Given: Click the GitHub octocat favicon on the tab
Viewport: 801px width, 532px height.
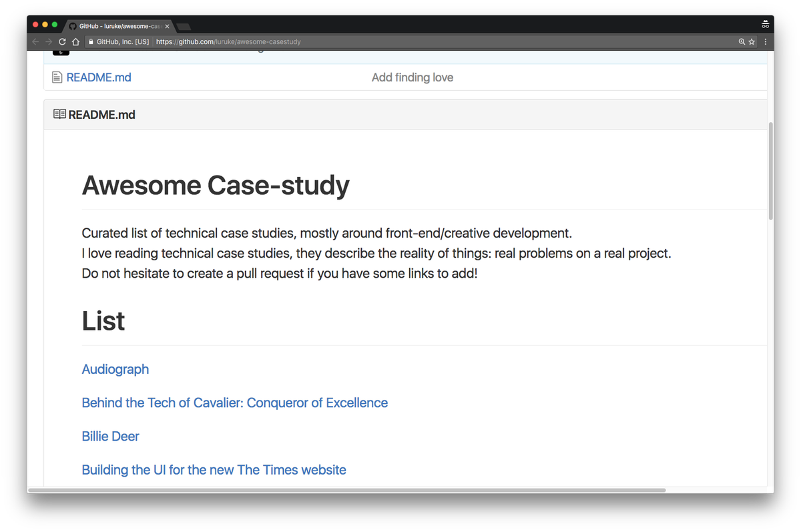Looking at the screenshot, I should (x=71, y=26).
